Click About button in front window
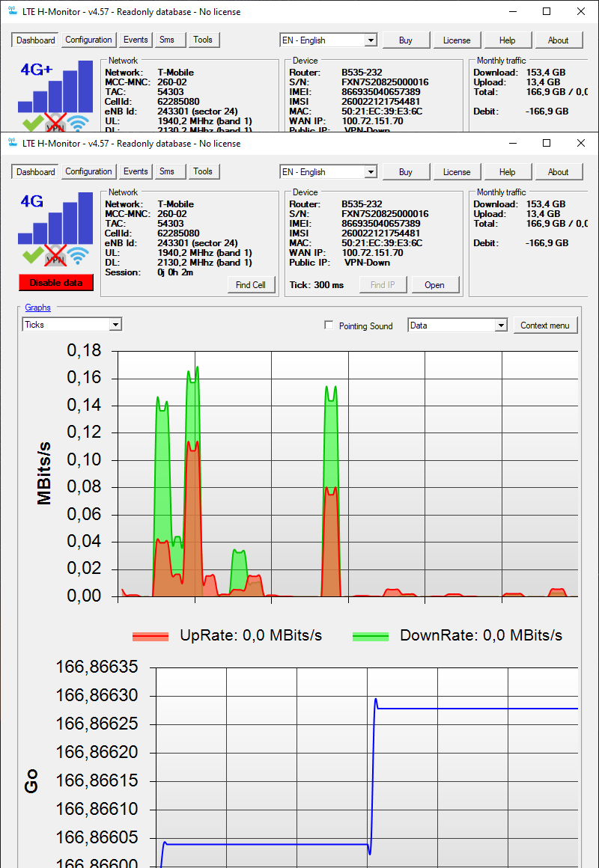 [559, 172]
